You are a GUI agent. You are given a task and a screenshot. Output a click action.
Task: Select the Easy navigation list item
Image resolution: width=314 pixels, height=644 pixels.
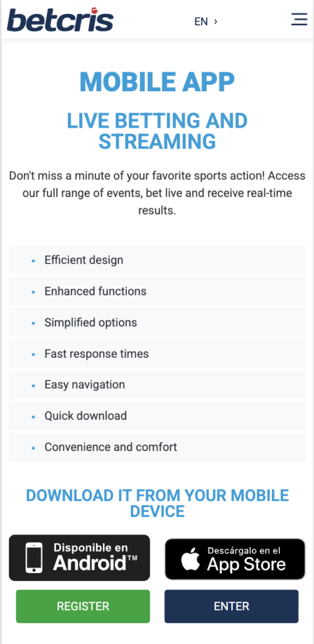157,385
